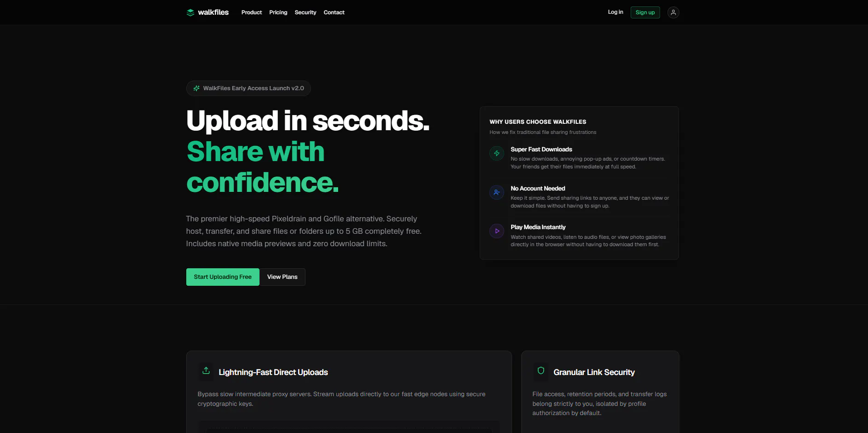Click the Granular Link Security card title
The height and width of the screenshot is (433, 868).
coord(594,372)
